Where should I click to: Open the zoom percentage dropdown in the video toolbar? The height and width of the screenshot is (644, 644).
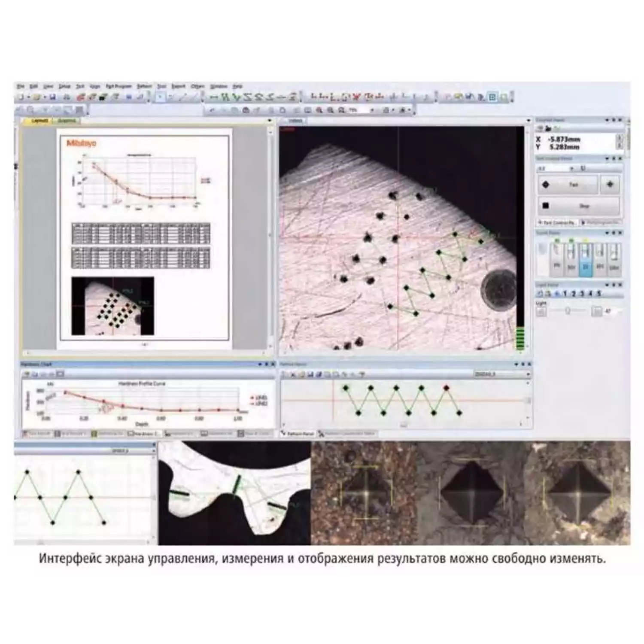coord(372,110)
